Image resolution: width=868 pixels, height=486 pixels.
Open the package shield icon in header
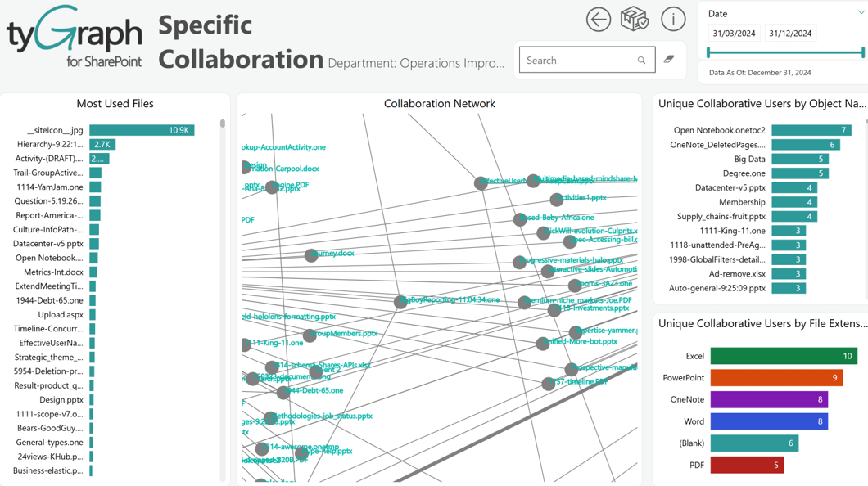(x=635, y=19)
